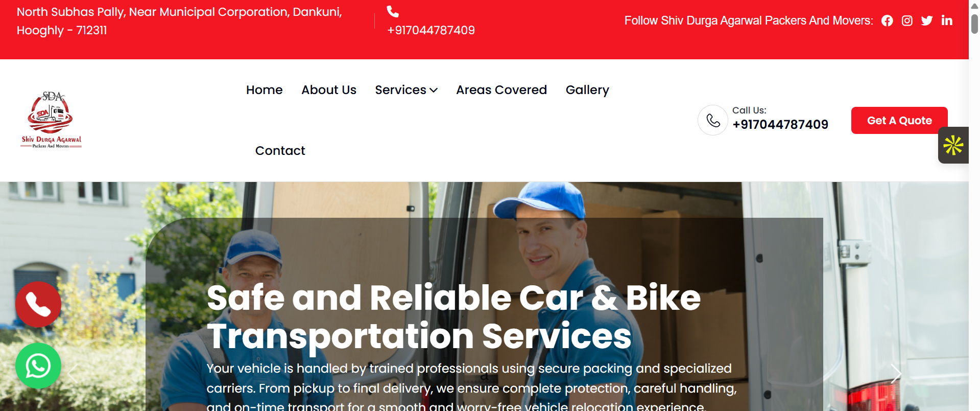Expand the Services dropdown
Viewport: 980px width, 411px height.
pyautogui.click(x=406, y=90)
